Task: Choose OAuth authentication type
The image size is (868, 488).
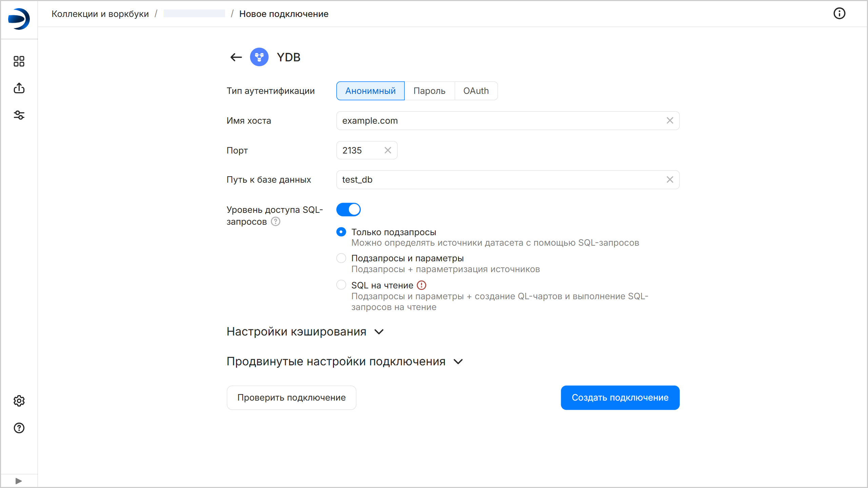Action: point(476,91)
